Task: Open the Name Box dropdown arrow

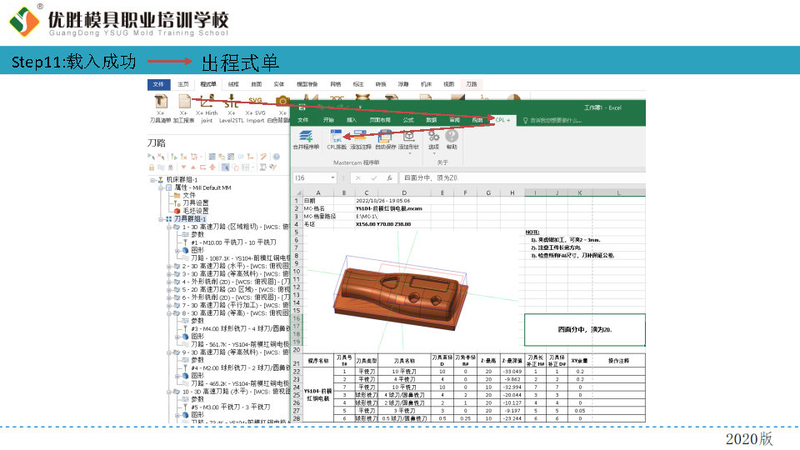Action: [333, 178]
